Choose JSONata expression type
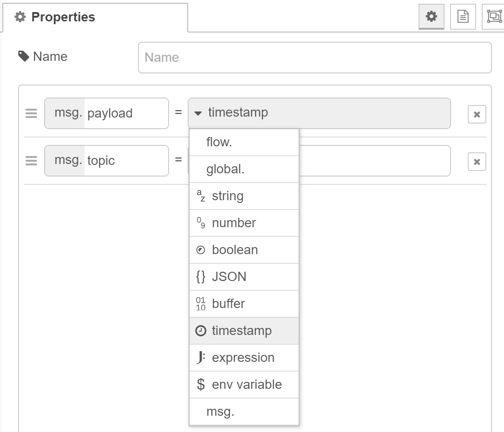Viewport: 504px width, 432px height. (244, 358)
